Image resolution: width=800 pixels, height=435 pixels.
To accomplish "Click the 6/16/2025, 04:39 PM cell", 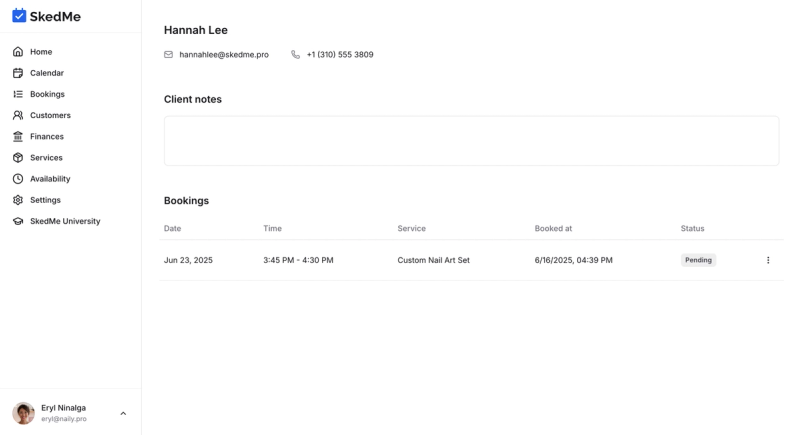I will click(573, 260).
